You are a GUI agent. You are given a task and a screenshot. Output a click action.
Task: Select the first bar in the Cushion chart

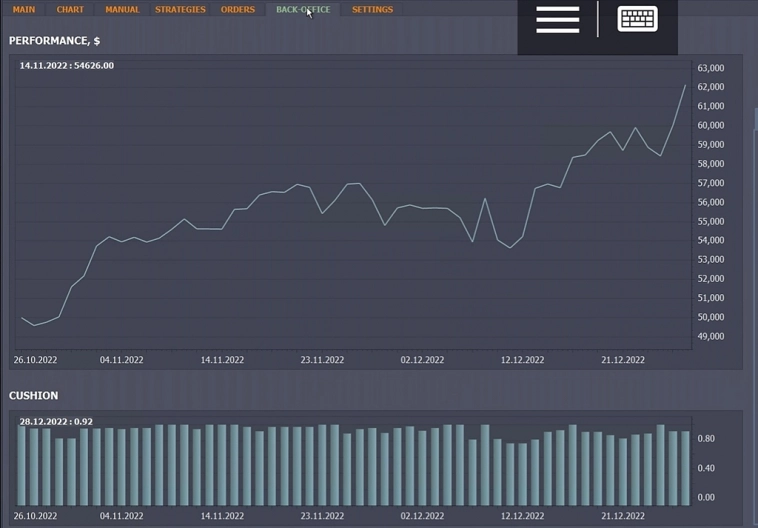pos(22,466)
